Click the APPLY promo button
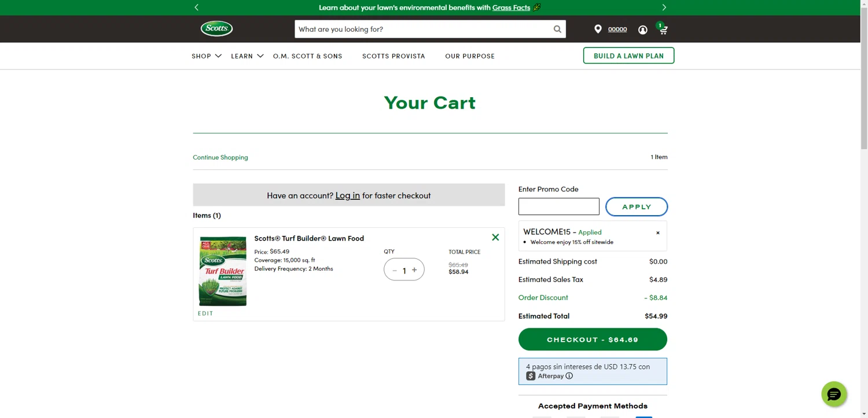868x418 pixels. [x=637, y=207]
